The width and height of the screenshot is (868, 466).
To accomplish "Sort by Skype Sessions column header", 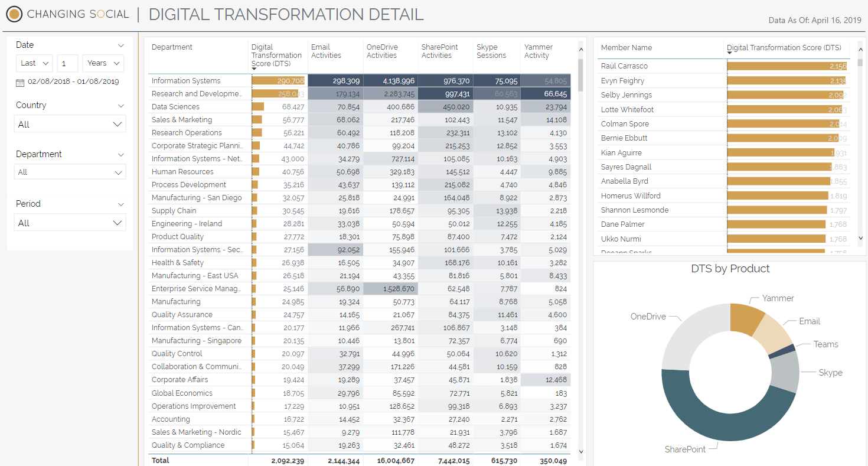I will [x=491, y=51].
